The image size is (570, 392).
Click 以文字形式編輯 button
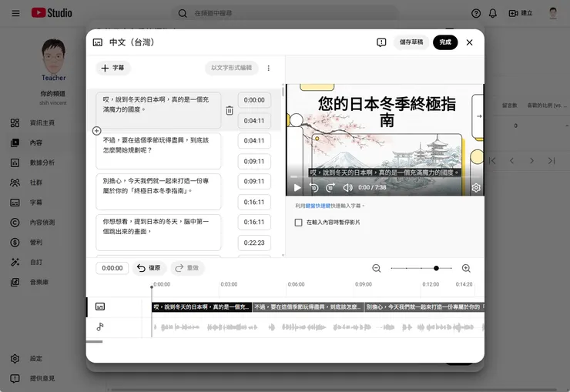pos(232,68)
